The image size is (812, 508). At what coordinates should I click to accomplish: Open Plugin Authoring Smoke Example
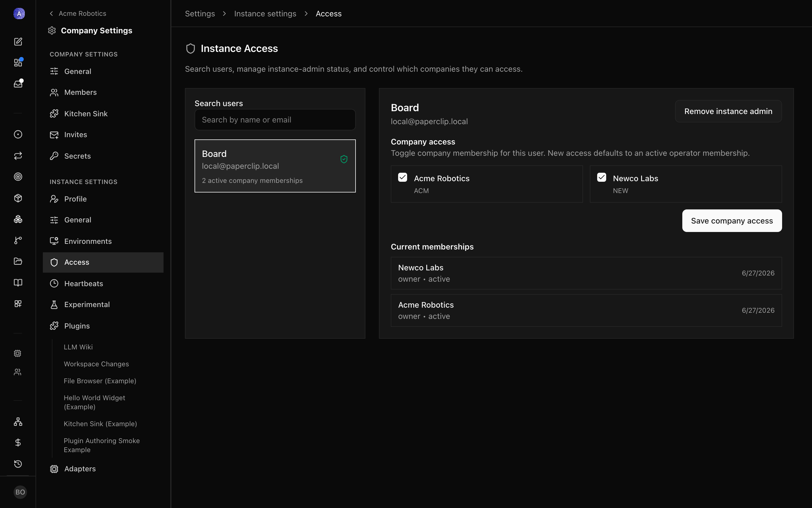pyautogui.click(x=102, y=445)
